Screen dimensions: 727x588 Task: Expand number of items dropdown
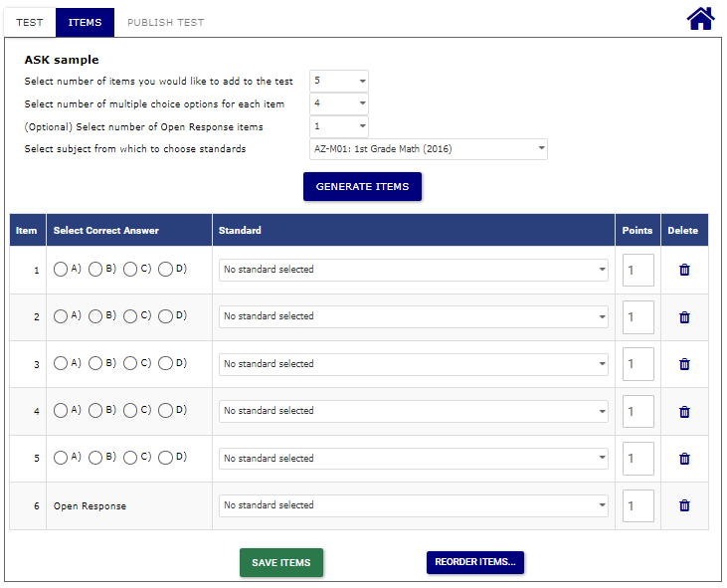click(x=339, y=81)
